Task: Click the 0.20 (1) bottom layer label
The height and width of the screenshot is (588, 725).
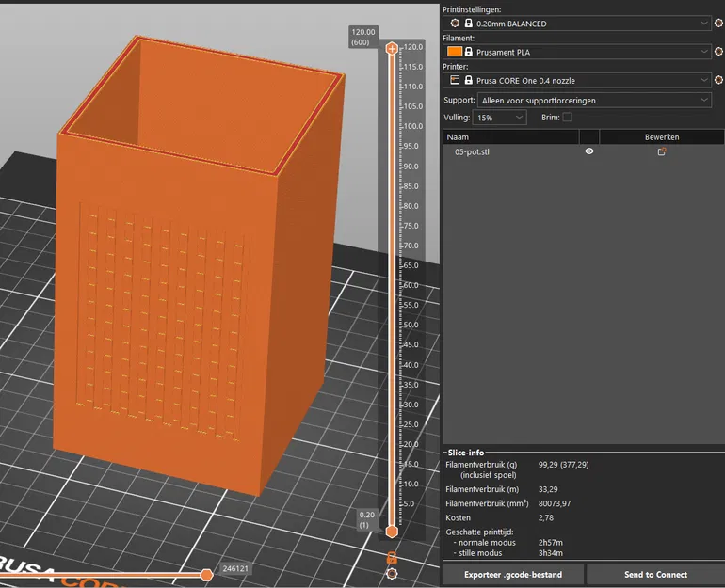Action: [x=367, y=519]
